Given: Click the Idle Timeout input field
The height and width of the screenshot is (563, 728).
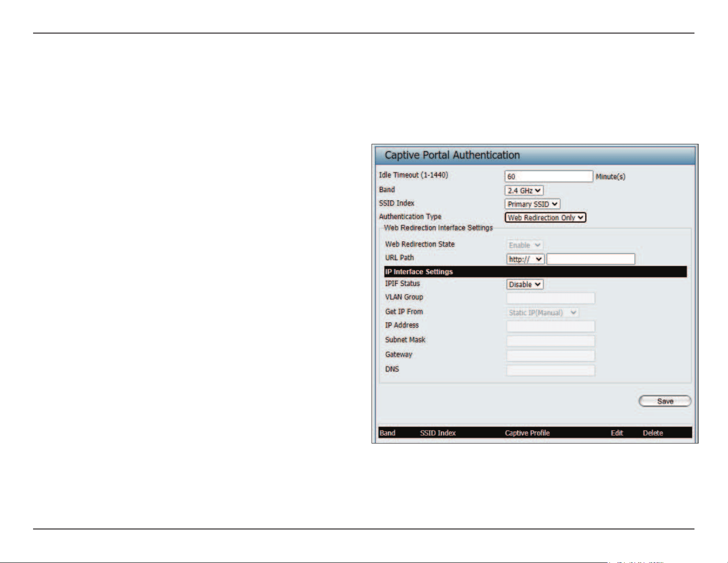Looking at the screenshot, I should (549, 176).
